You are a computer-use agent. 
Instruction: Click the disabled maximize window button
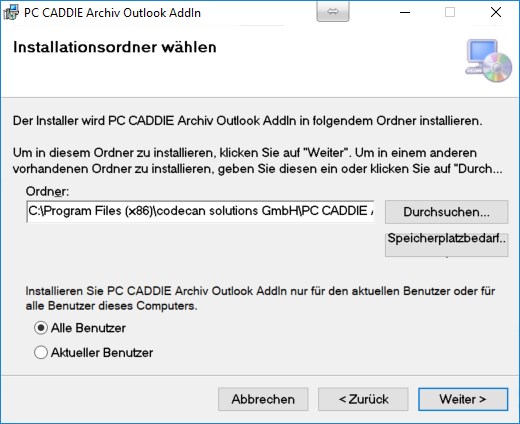450,12
